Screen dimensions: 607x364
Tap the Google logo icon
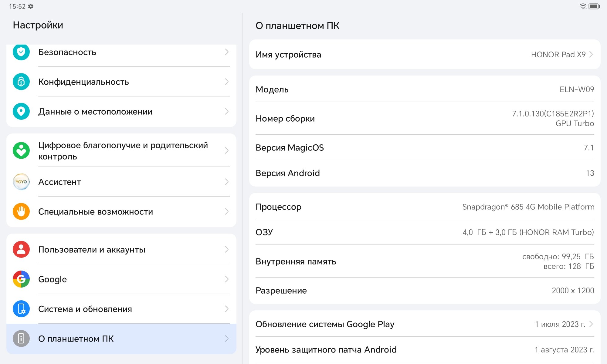tap(21, 279)
